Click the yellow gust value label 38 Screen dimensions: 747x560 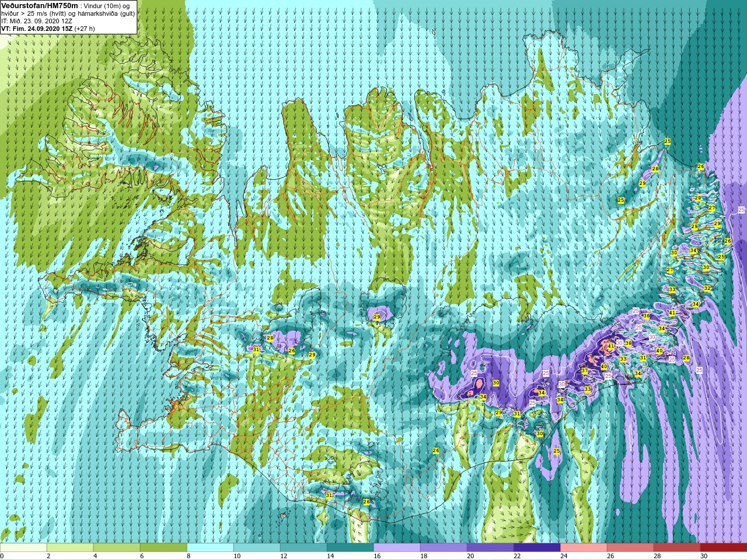629,344
